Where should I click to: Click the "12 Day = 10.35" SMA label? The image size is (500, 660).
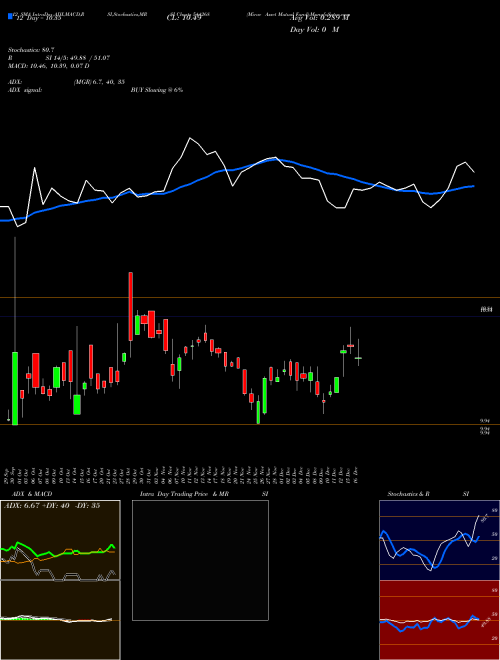tap(39, 18)
